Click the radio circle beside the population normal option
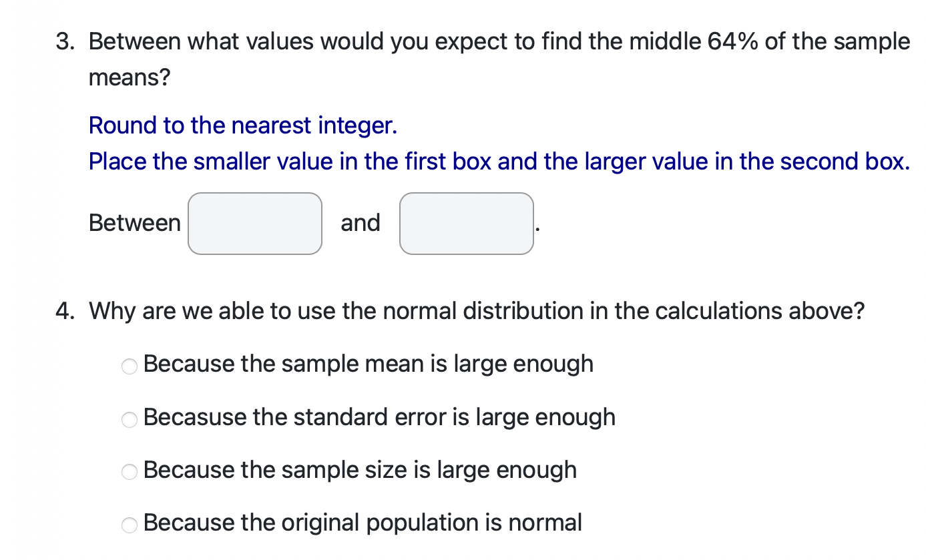The height and width of the screenshot is (560, 926). pyautogui.click(x=129, y=525)
